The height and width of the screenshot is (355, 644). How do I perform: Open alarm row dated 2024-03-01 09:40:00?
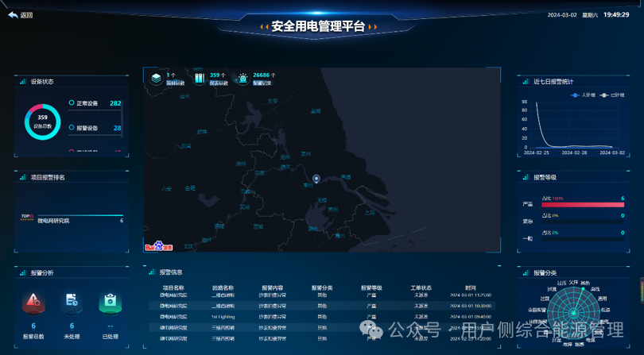click(322, 317)
